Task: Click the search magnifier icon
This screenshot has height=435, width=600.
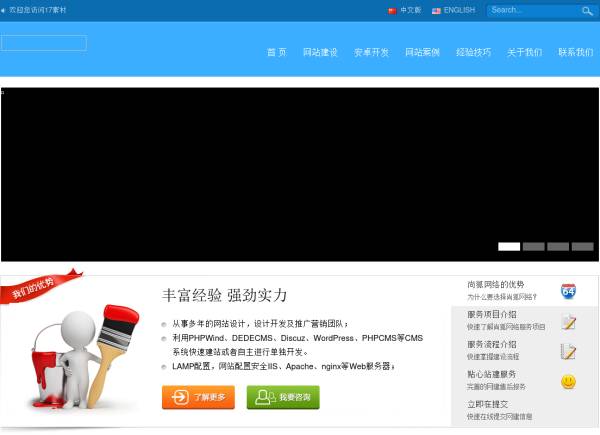Action: [587, 11]
